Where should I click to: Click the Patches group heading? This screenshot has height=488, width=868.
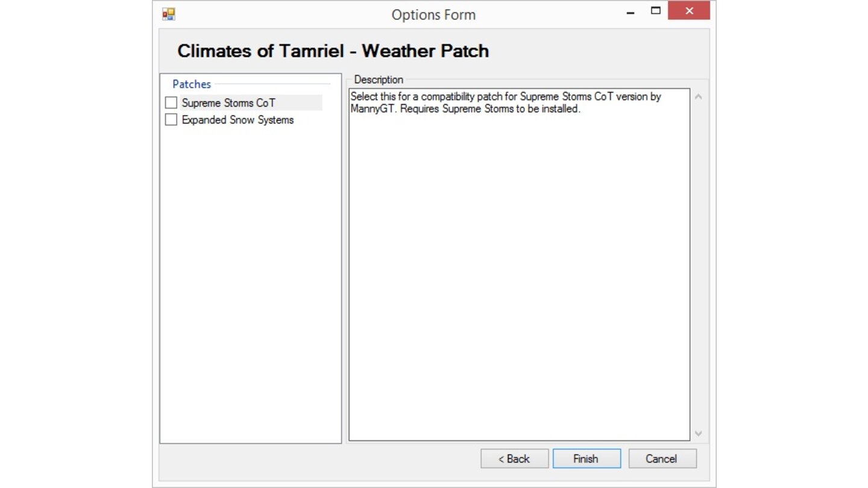tap(192, 84)
